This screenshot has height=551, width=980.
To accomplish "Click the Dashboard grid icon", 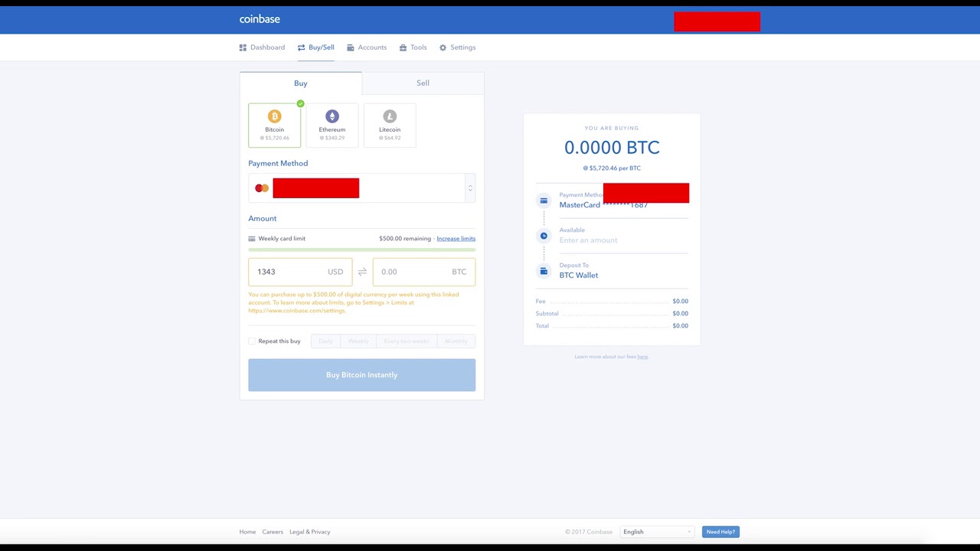I will (x=243, y=47).
